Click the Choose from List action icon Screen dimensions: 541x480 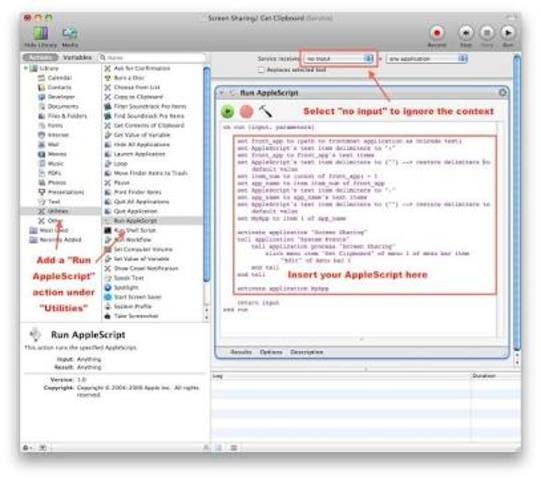click(108, 87)
